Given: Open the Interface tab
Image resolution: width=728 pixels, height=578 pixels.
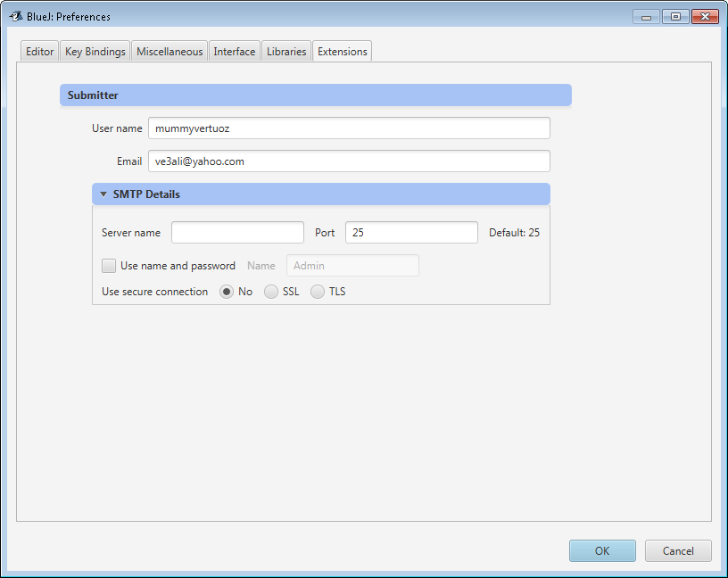Looking at the screenshot, I should point(235,51).
